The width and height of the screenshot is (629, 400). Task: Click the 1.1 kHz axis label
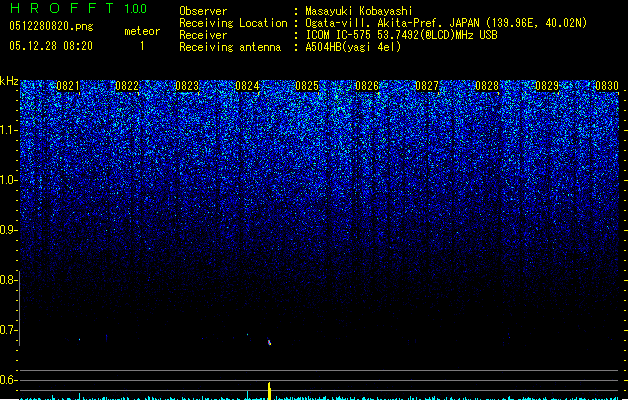(x=8, y=130)
